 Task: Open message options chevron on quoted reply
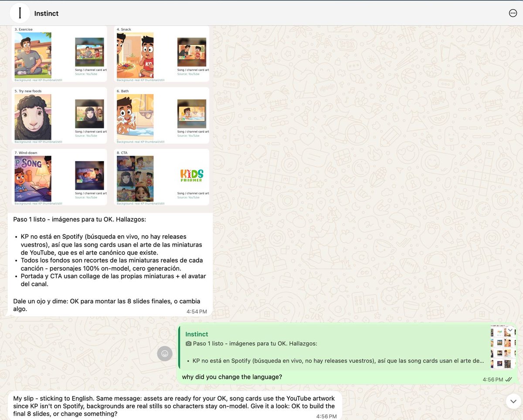point(510,330)
